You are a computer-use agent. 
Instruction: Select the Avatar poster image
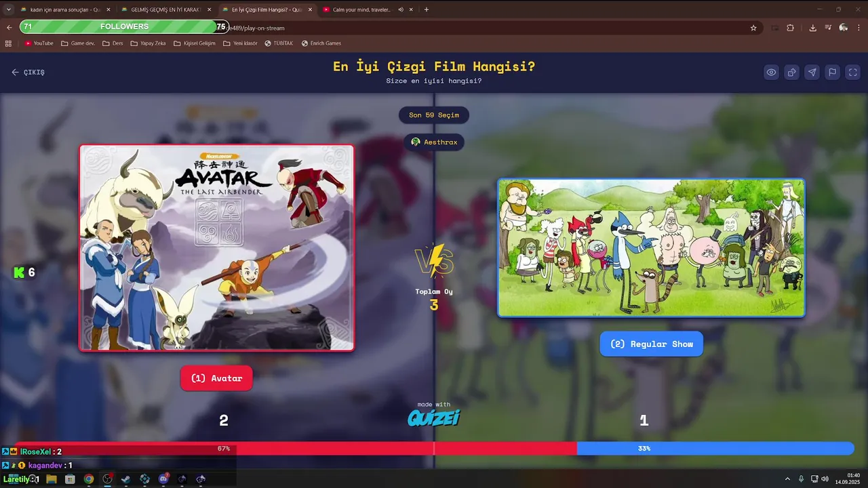(216, 247)
